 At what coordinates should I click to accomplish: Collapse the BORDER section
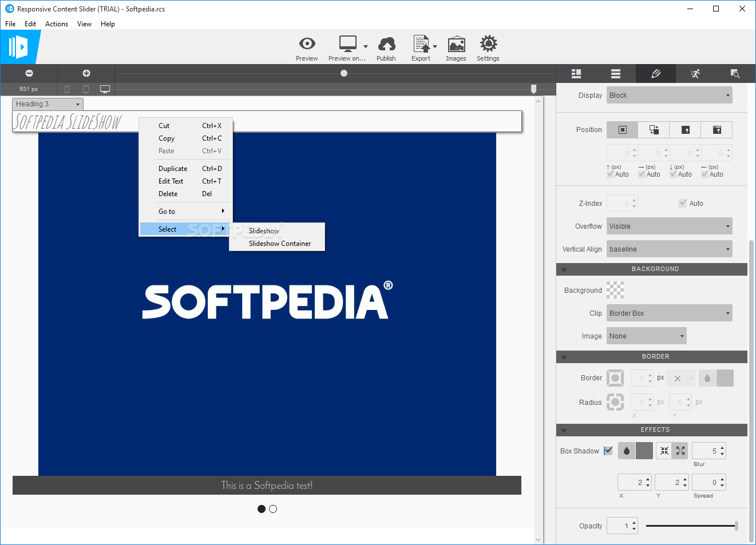pyautogui.click(x=564, y=357)
